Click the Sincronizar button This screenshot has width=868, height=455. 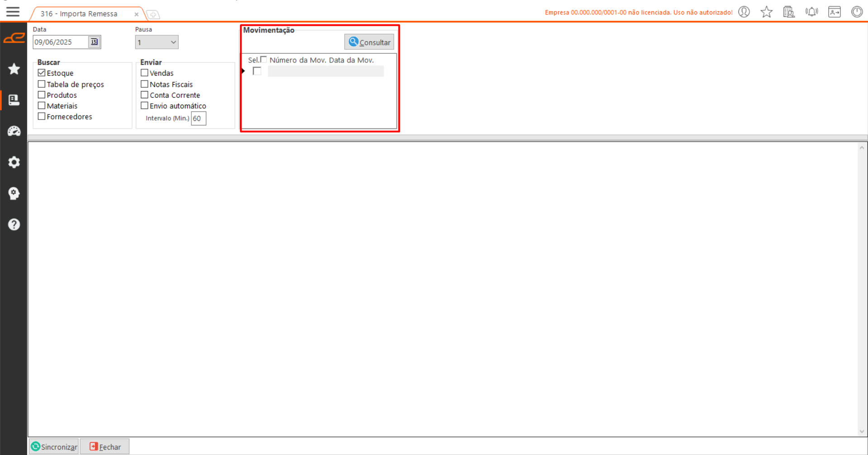click(54, 447)
